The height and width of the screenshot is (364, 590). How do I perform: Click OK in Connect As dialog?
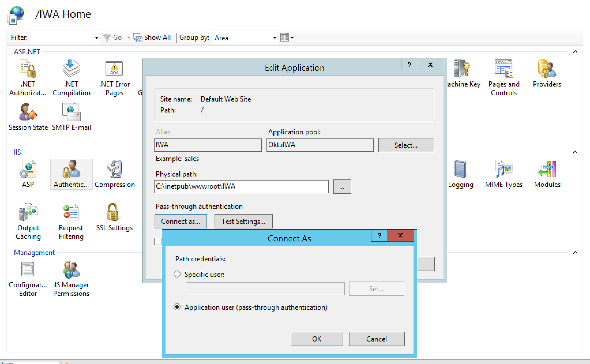pyautogui.click(x=317, y=339)
